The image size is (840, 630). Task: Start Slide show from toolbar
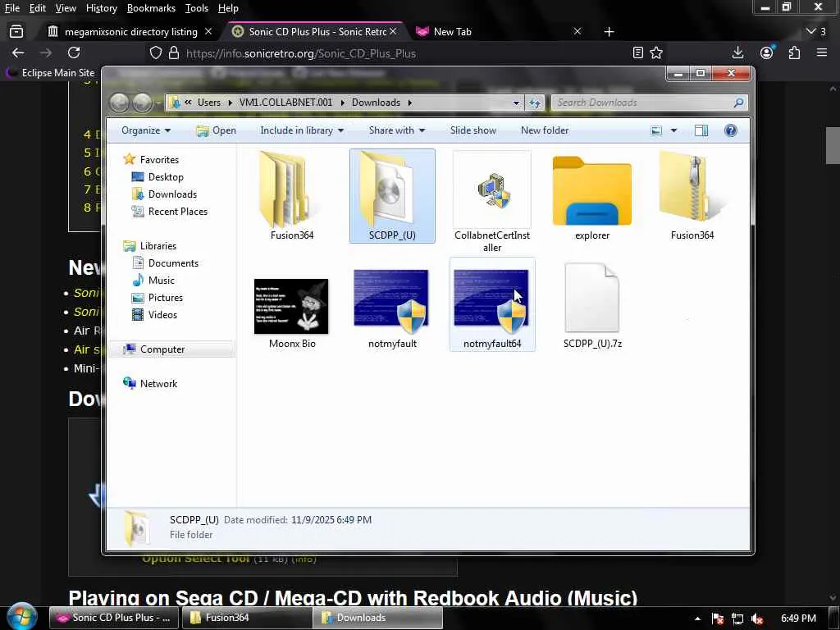click(x=473, y=130)
